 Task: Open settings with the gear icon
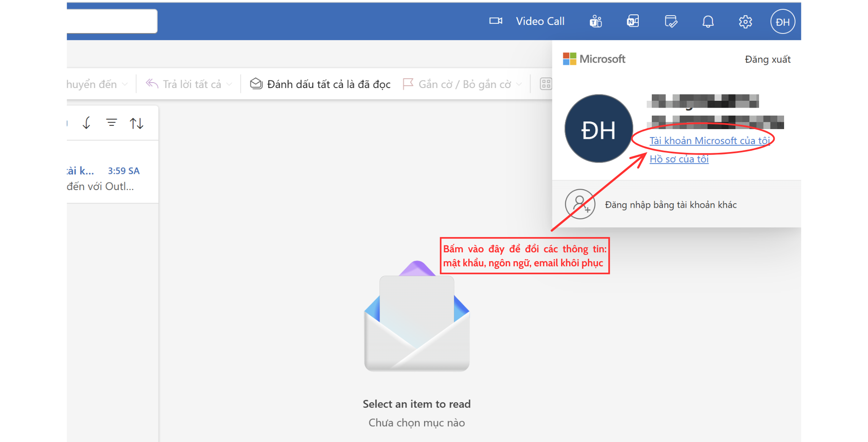coord(745,21)
